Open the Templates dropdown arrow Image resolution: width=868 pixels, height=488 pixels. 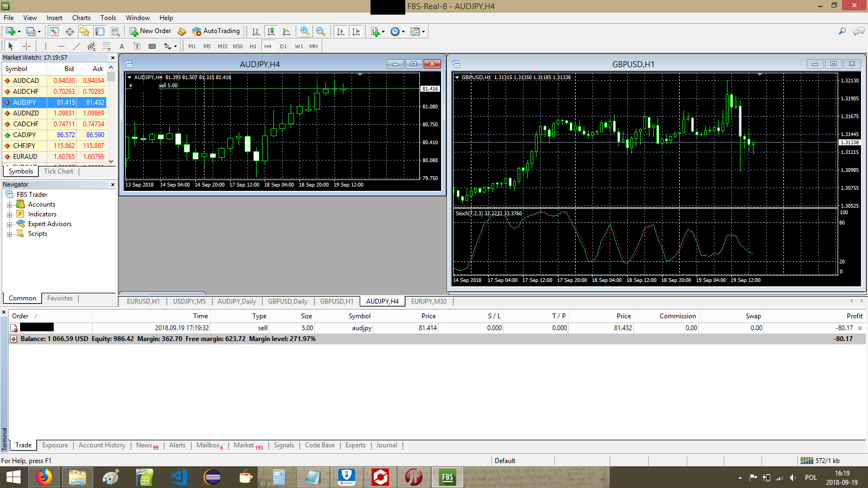423,31
